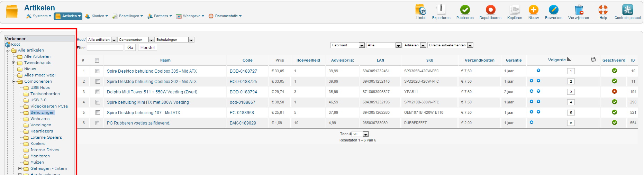The width and height of the screenshot is (644, 175).
Task: Open the Controle paneel icon
Action: (x=627, y=10)
